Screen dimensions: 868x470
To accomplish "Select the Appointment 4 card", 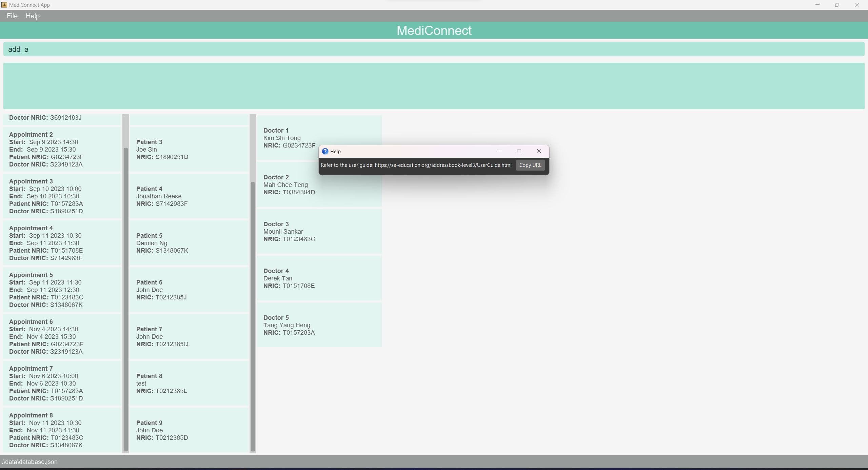I will click(x=62, y=243).
